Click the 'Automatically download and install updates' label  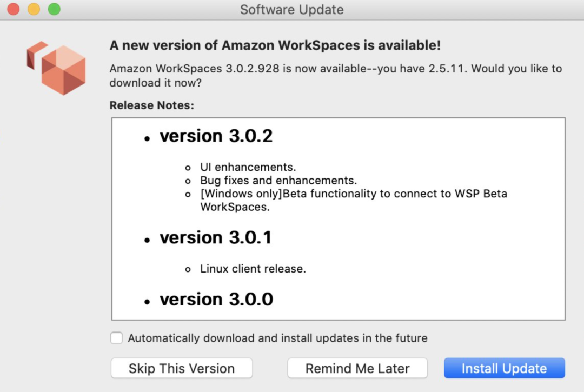point(278,338)
